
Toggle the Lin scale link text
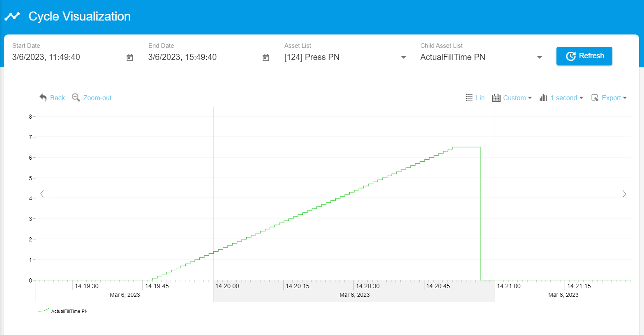480,98
